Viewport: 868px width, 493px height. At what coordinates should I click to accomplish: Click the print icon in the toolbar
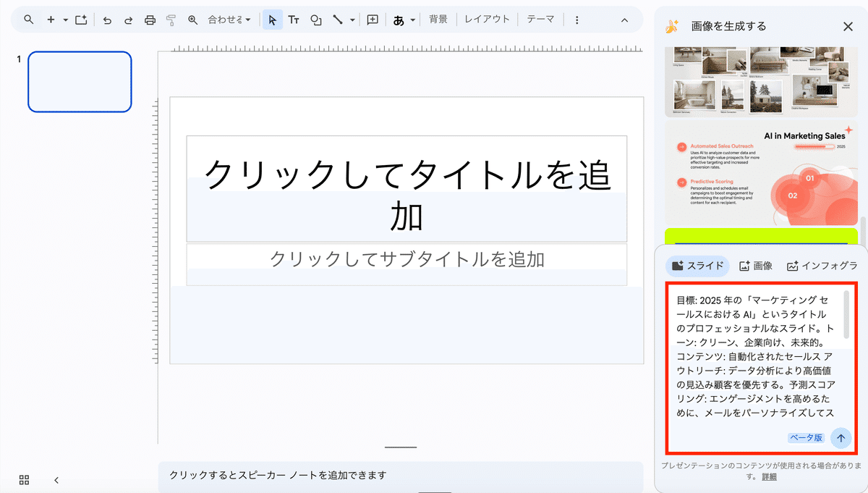150,20
